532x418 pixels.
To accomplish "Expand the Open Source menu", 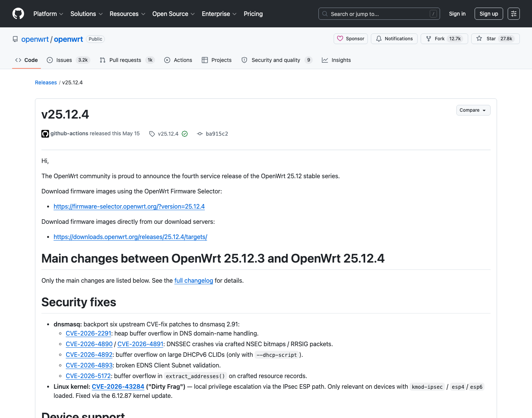I will coord(174,14).
